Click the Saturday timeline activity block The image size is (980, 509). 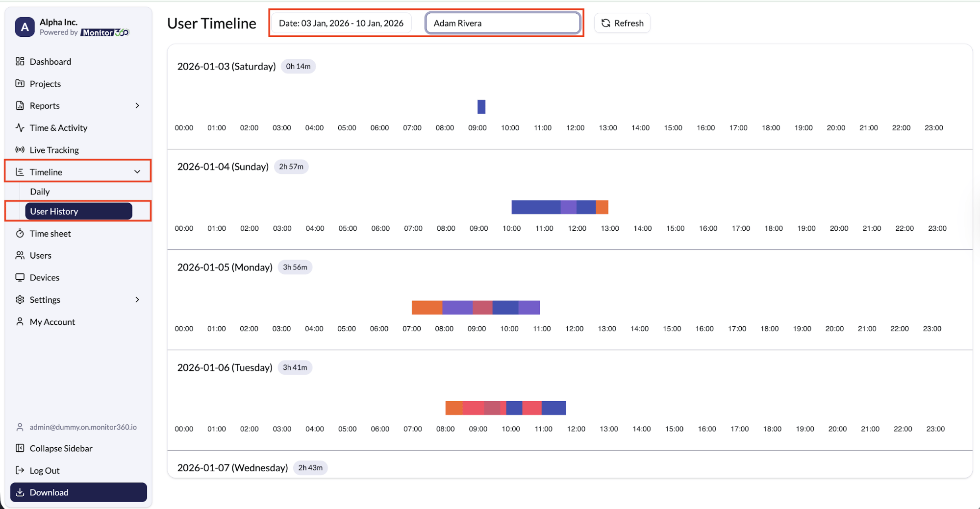[x=481, y=107]
